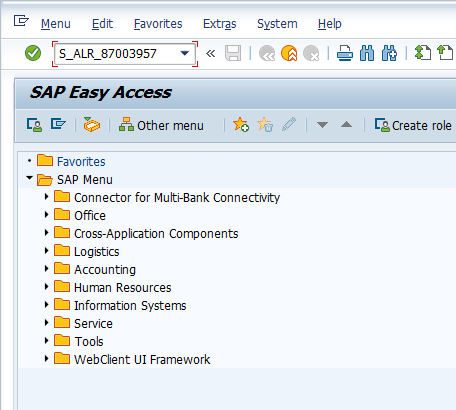
Task: Click the SAP Business Workplace icon
Action: (x=92, y=125)
